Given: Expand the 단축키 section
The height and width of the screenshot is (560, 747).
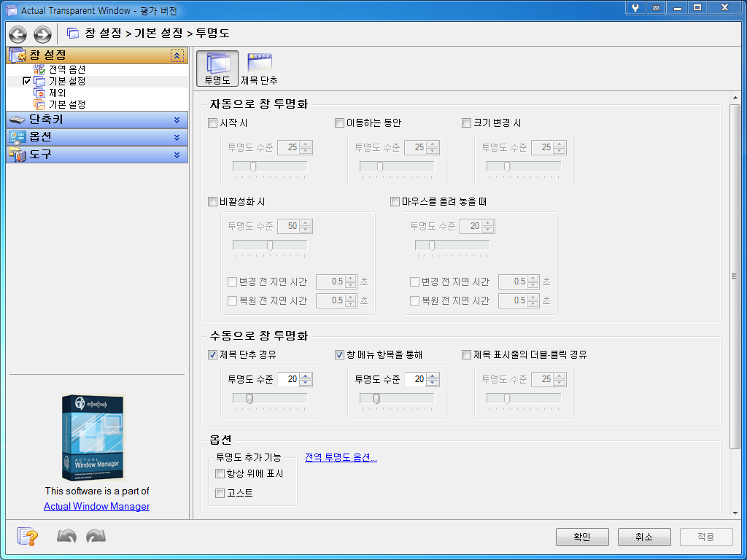Looking at the screenshot, I should [x=177, y=120].
